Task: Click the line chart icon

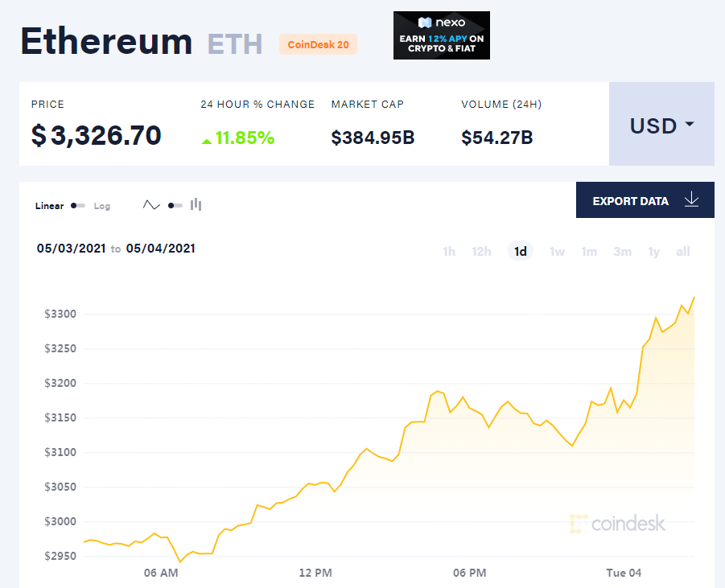Action: click(x=151, y=205)
